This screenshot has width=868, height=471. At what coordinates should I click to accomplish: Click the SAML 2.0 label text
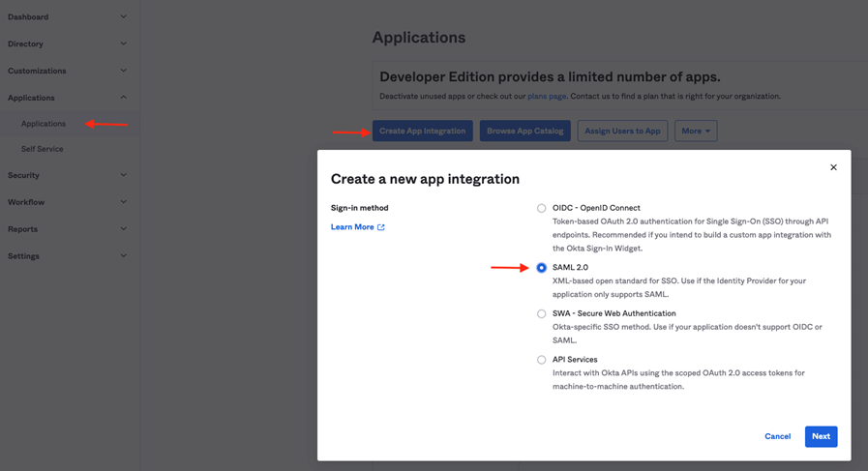click(x=570, y=267)
